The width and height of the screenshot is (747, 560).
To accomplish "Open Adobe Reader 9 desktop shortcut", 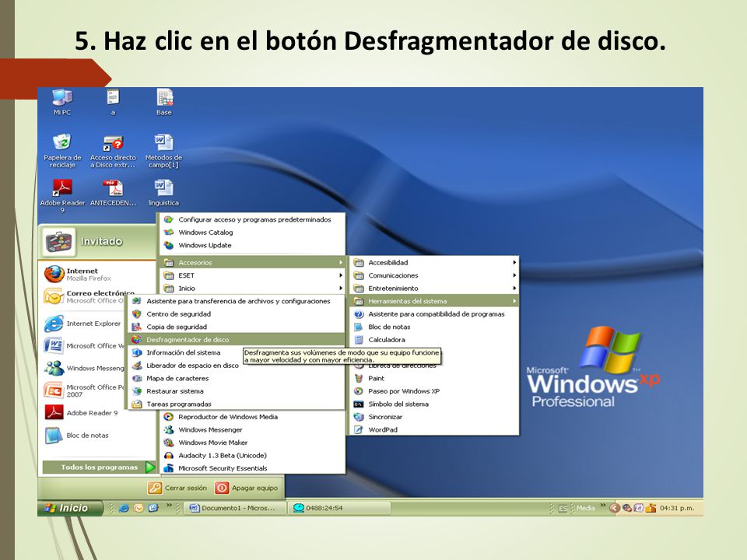I will [x=62, y=195].
